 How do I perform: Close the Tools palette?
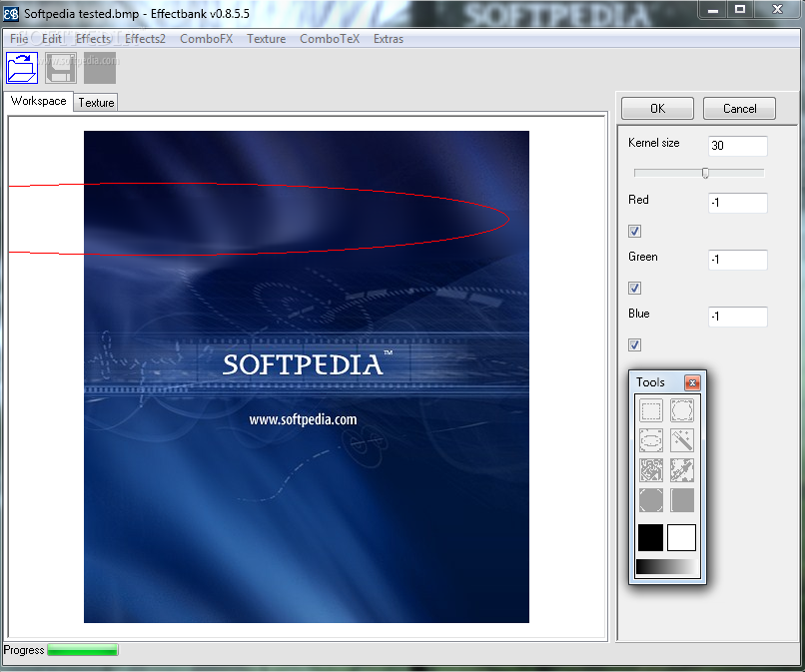pyautogui.click(x=692, y=382)
